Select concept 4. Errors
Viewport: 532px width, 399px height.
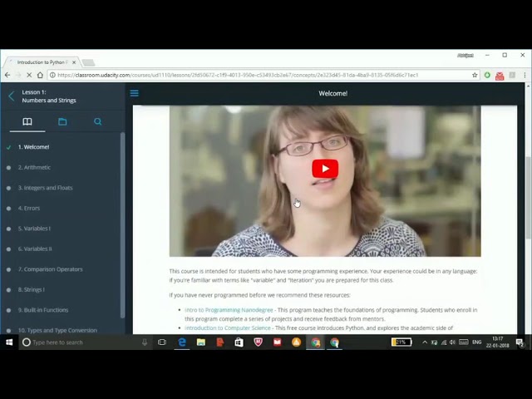tap(29, 208)
